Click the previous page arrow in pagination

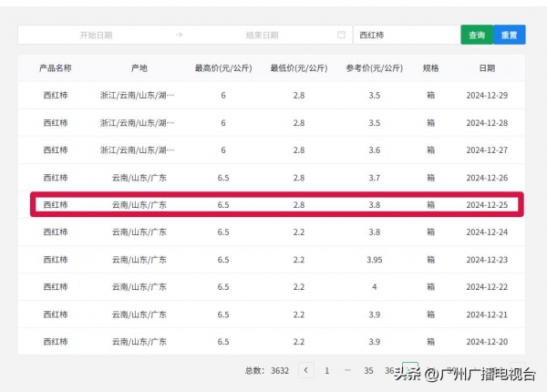point(306,370)
